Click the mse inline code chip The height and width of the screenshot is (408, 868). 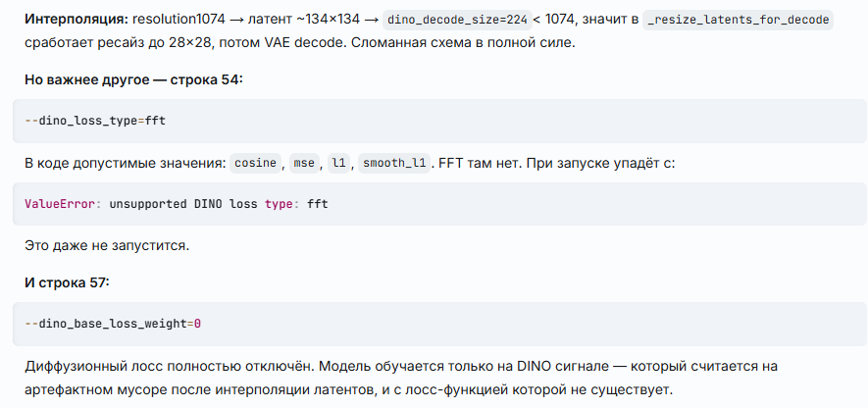coord(304,164)
